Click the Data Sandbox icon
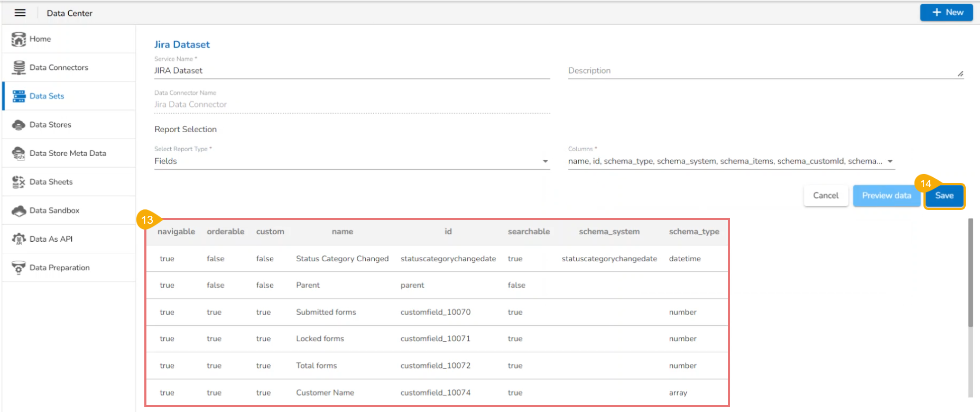Screen dimensions: 980x412 tap(19, 210)
